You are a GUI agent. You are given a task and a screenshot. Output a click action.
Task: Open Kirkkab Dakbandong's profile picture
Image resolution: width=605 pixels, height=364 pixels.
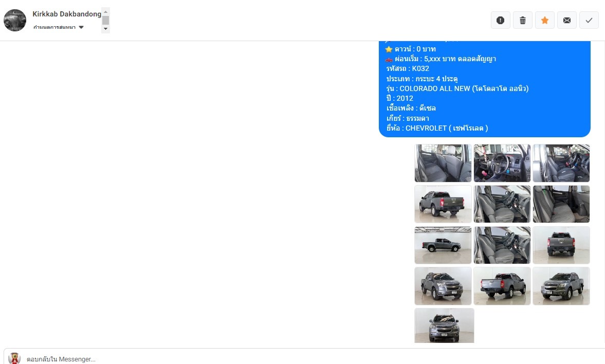point(15,20)
